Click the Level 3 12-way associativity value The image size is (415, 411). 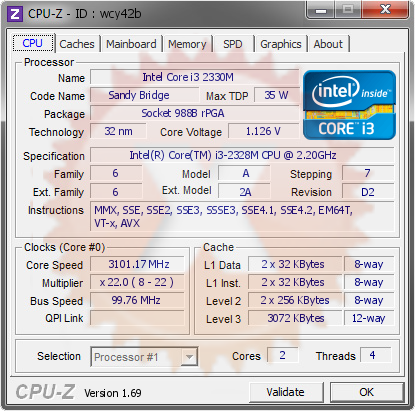[x=369, y=318]
